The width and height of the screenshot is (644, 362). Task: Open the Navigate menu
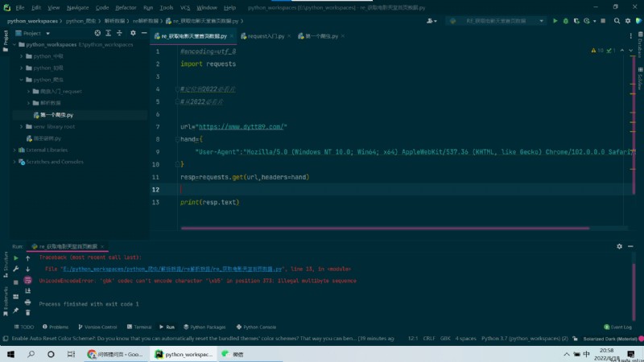coord(77,7)
